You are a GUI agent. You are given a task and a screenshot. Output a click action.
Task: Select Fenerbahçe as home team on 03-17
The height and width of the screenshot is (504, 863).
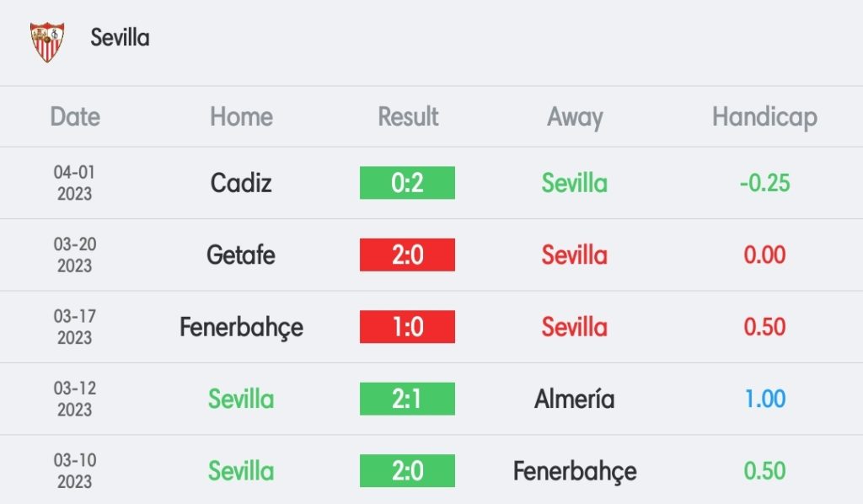[241, 328]
